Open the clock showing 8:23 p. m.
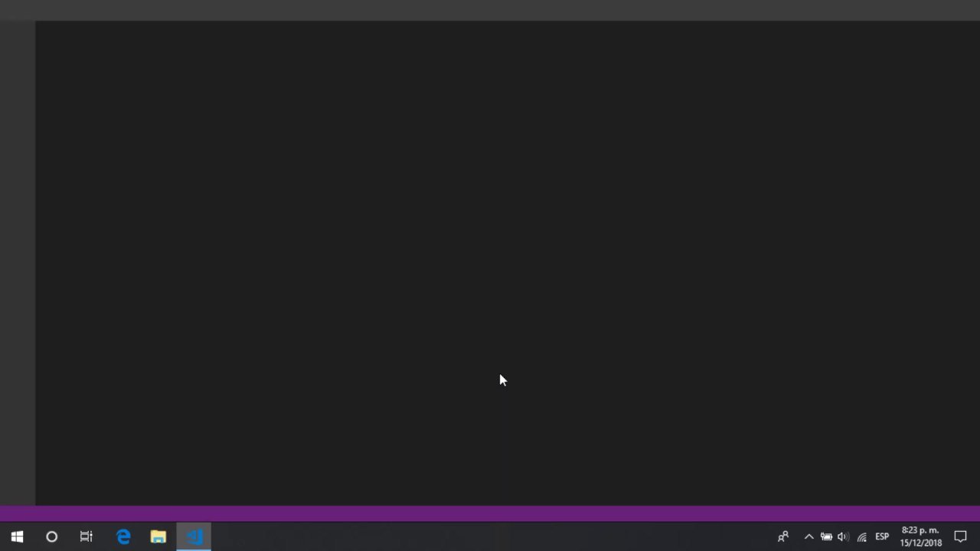 [920, 537]
